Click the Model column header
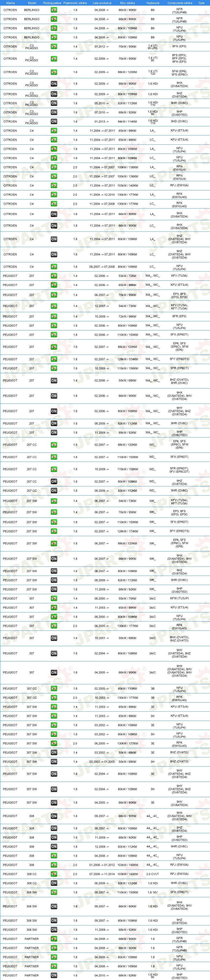 [32, 3]
